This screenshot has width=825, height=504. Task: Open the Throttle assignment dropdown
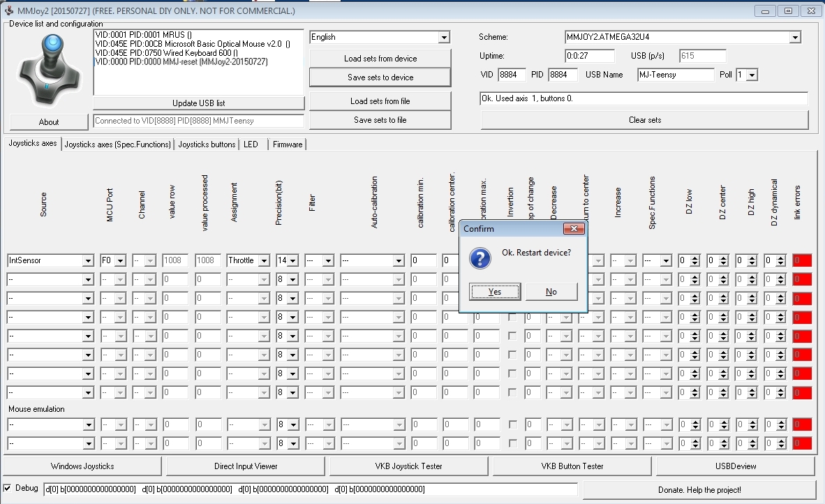pos(264,260)
